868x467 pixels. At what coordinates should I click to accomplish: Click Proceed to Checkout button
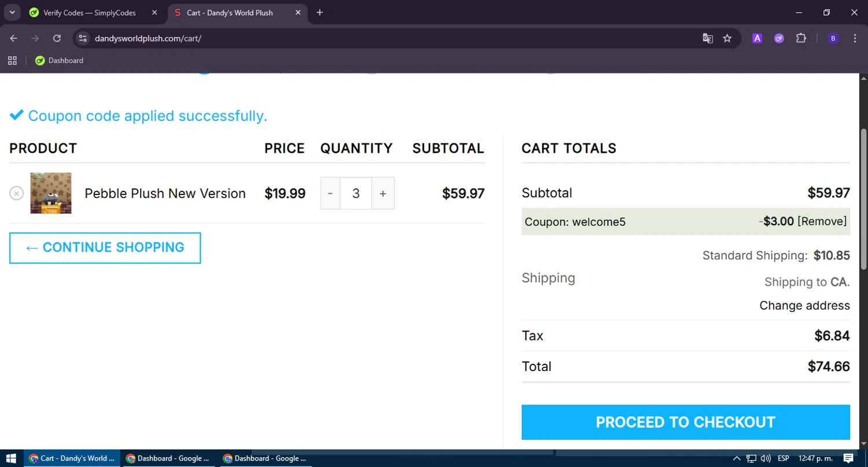coord(685,422)
